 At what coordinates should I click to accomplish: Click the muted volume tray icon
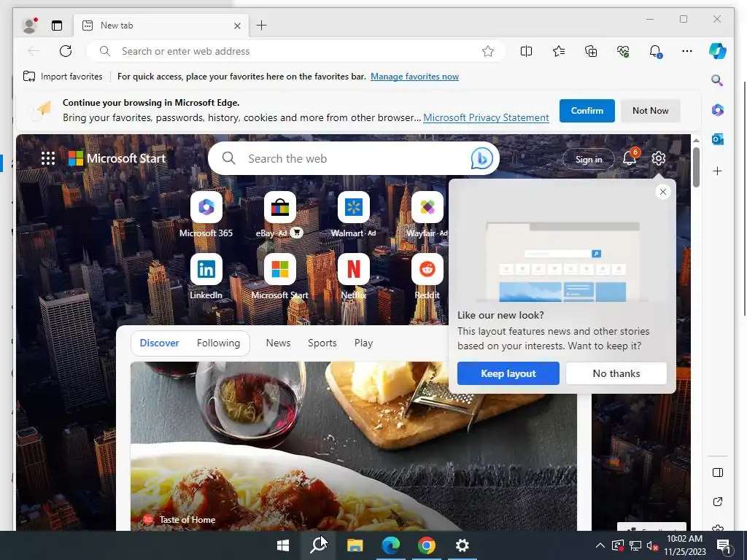tap(653, 545)
